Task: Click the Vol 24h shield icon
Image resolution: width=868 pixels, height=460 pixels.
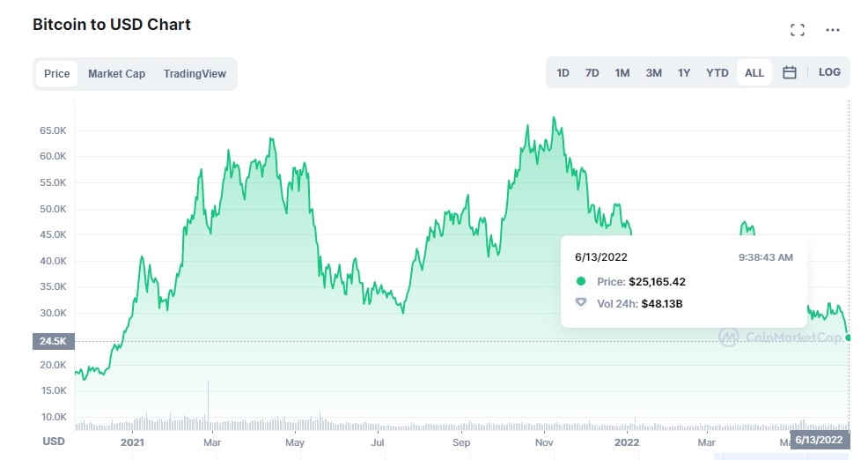Action: [x=581, y=303]
